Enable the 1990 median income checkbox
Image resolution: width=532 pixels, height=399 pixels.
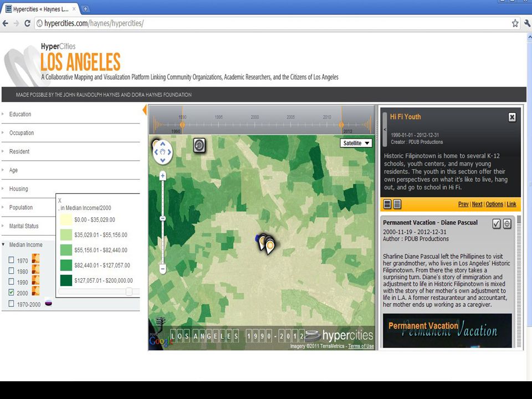tap(11, 282)
